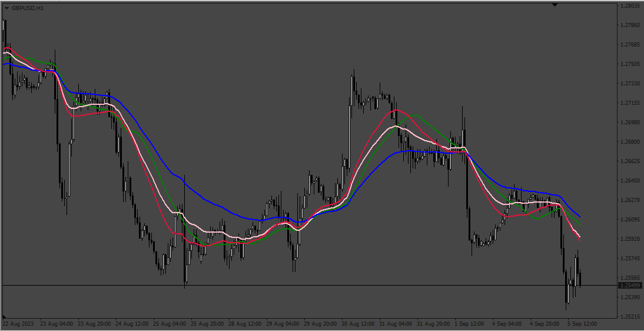Click the 1.26095 price scale label
Image resolution: width=644 pixels, height=331 pixels.
point(630,220)
